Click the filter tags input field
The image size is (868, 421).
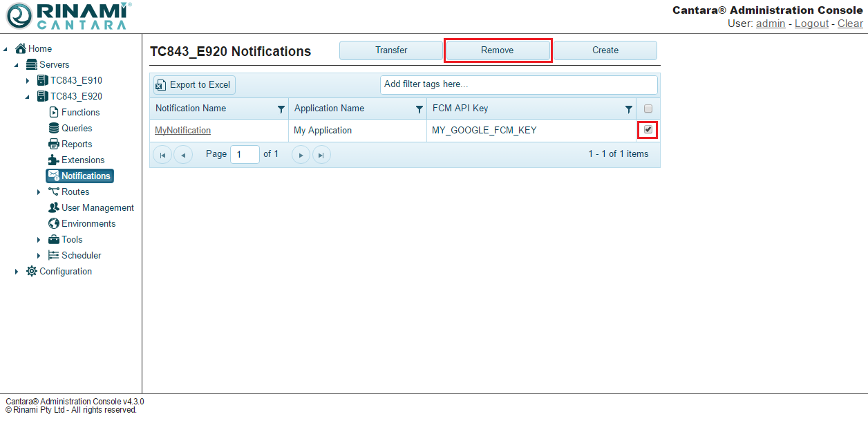point(518,84)
